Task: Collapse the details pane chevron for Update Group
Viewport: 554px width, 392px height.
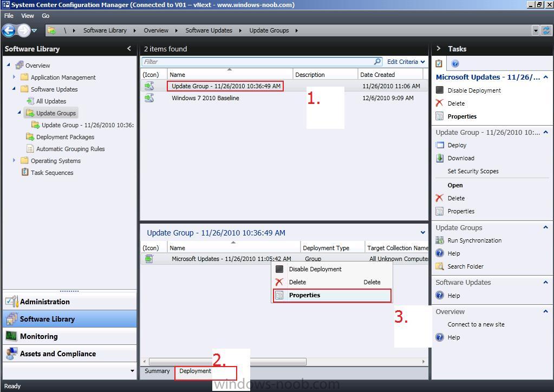Action: (x=423, y=232)
